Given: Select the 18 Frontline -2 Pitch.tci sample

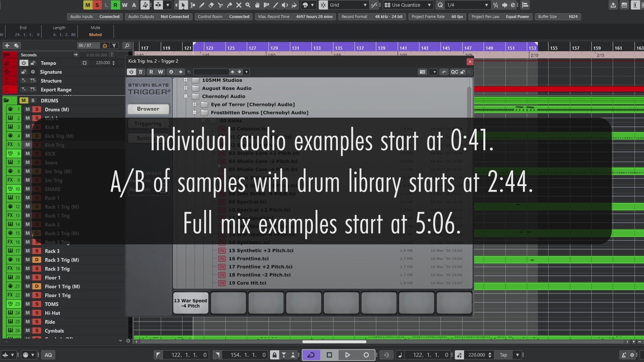Looking at the screenshot, I should click(x=260, y=275).
